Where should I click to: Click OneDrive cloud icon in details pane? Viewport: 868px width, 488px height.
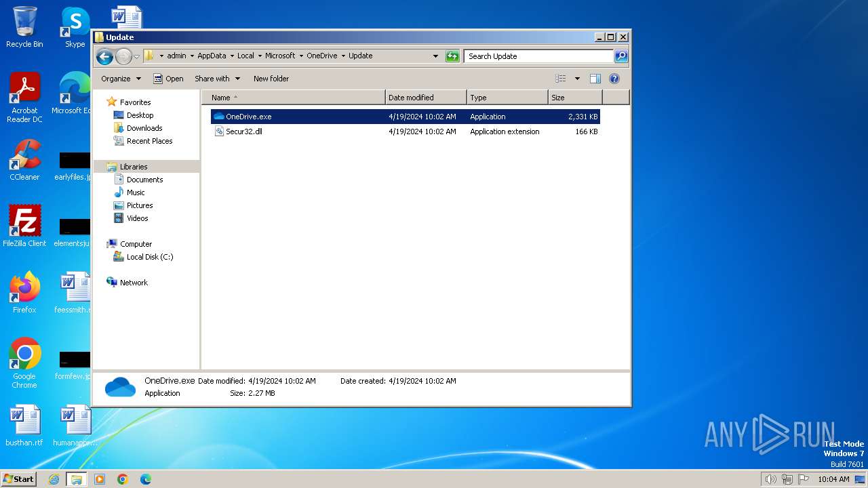coord(120,387)
